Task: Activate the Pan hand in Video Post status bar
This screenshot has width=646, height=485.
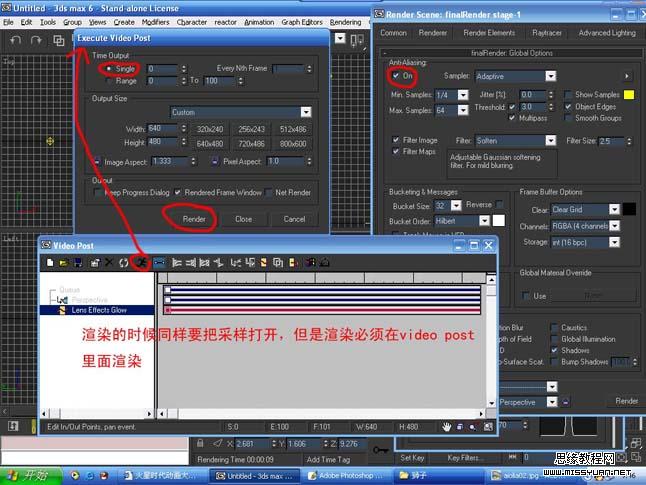Action: coord(447,427)
